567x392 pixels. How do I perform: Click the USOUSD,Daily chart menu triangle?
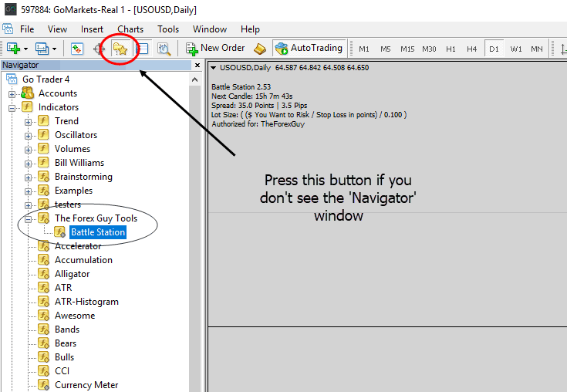(x=214, y=68)
